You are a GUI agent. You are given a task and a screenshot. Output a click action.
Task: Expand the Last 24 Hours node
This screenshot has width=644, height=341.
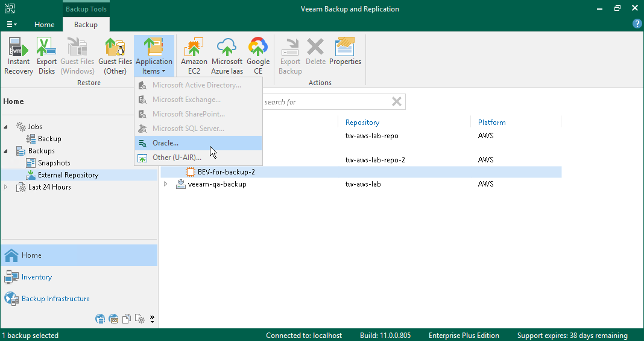click(x=7, y=187)
